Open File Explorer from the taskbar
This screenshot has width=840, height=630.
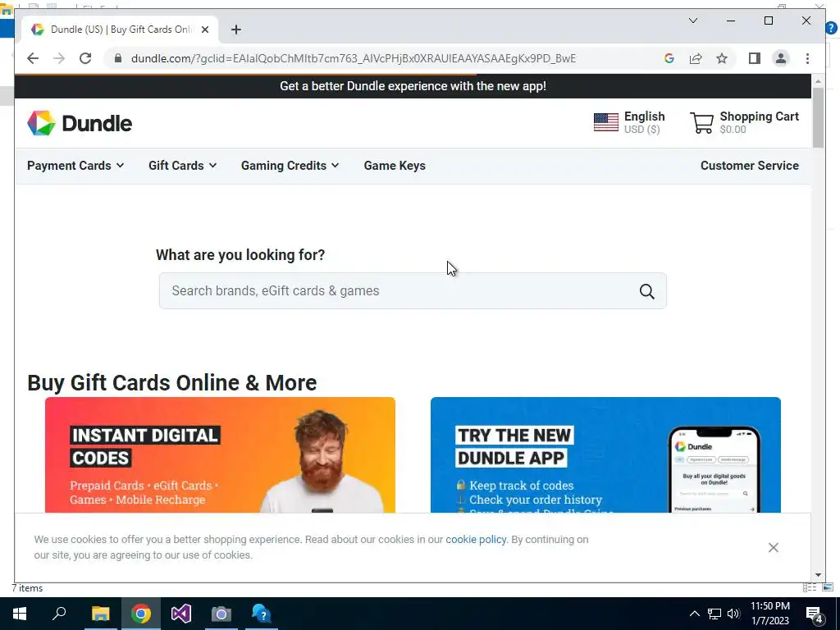tap(100, 614)
